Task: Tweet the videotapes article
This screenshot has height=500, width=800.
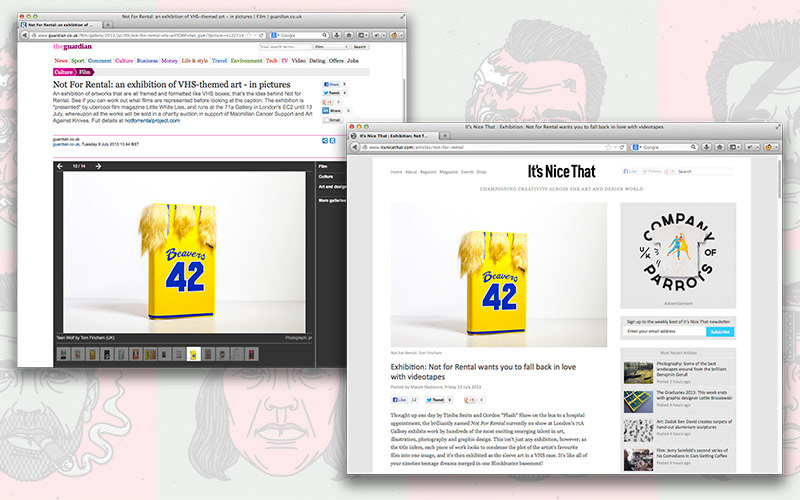Action: [435, 400]
